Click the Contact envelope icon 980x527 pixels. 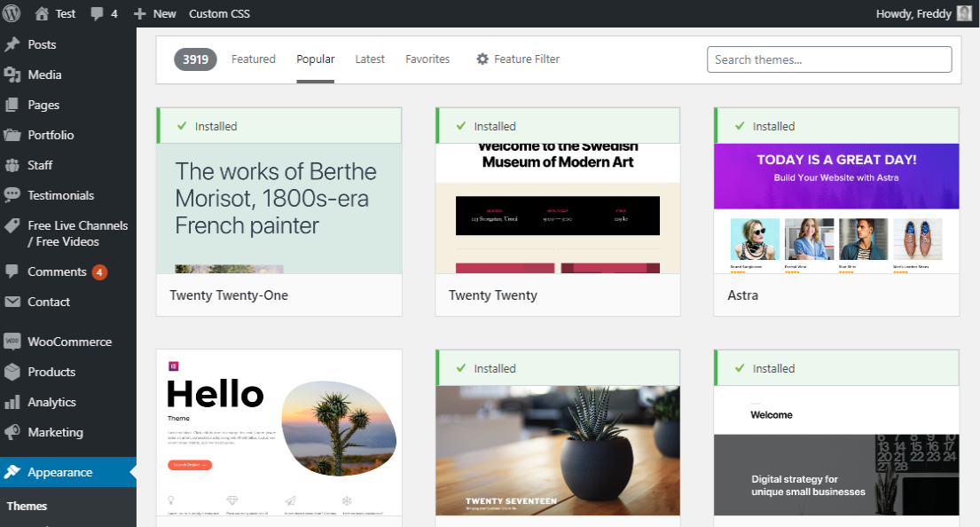[12, 302]
